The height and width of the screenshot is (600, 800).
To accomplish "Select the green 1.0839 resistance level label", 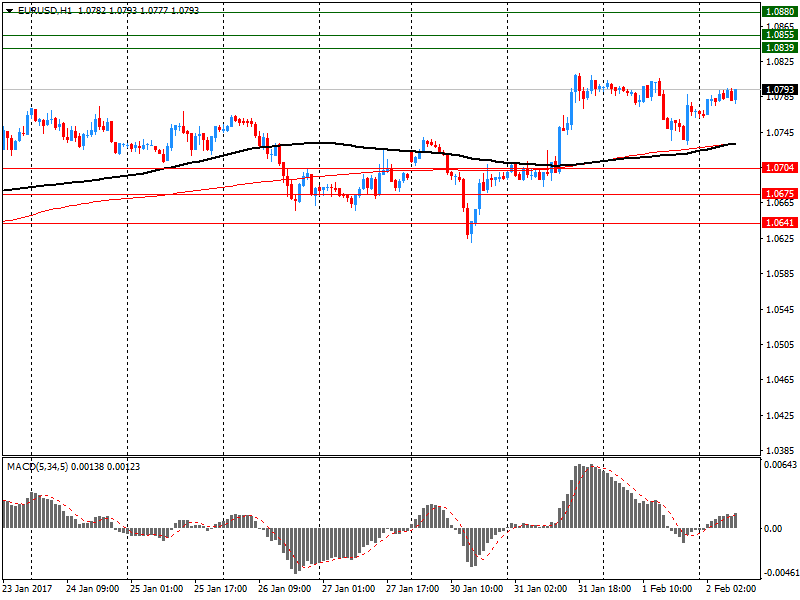I will pos(780,47).
